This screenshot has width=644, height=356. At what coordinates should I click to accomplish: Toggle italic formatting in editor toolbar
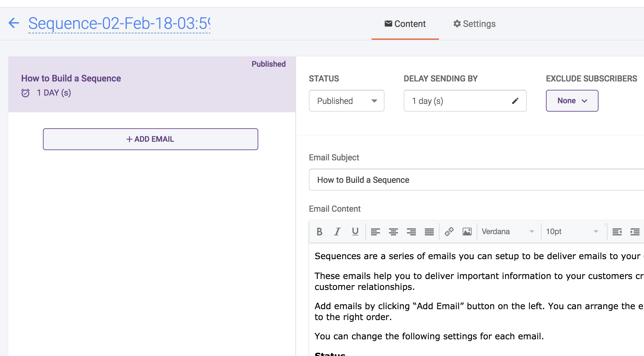coord(337,232)
